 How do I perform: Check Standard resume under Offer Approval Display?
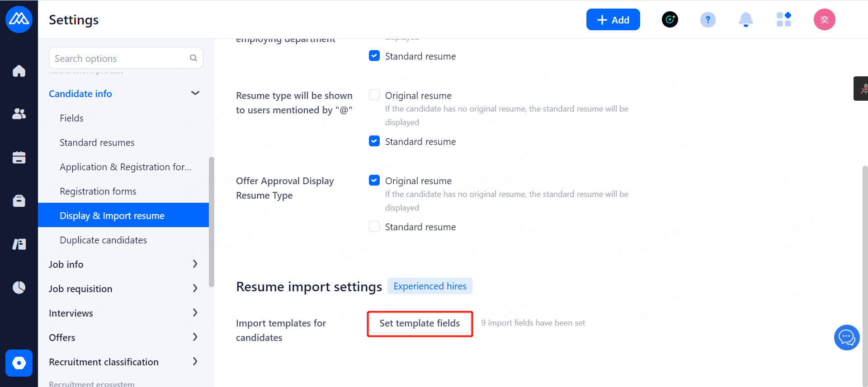pyautogui.click(x=374, y=227)
